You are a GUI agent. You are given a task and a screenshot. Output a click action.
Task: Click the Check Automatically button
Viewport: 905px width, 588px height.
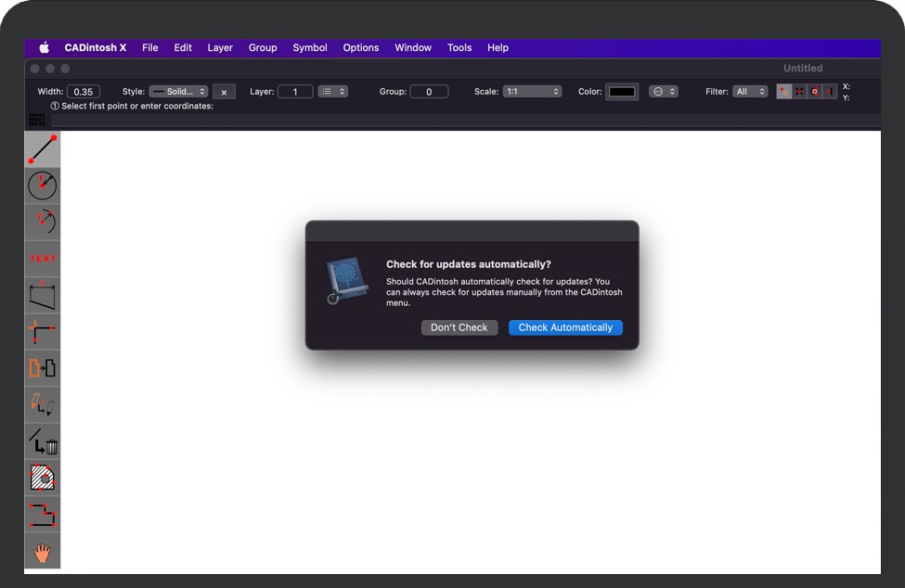point(565,327)
